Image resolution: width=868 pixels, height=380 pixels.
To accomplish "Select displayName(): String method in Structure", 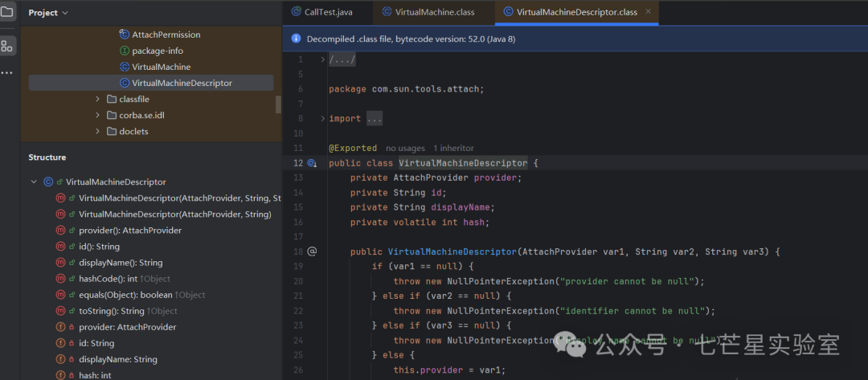I will [x=121, y=262].
